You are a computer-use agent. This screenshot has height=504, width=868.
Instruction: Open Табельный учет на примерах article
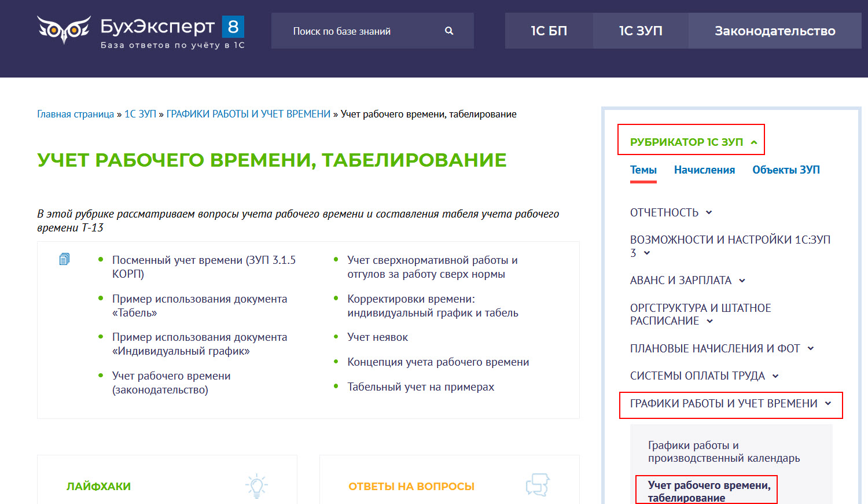tap(421, 387)
